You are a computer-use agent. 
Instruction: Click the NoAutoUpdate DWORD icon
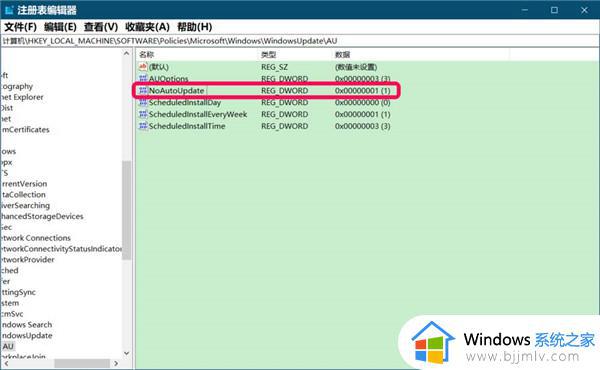pos(143,90)
